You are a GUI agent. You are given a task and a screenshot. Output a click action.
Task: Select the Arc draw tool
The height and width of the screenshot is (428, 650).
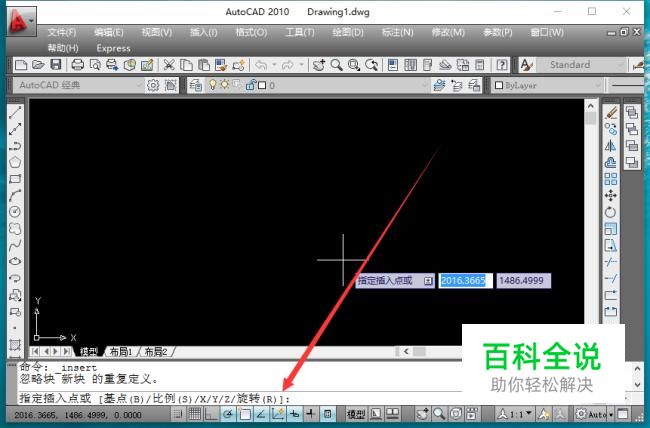coord(15,195)
